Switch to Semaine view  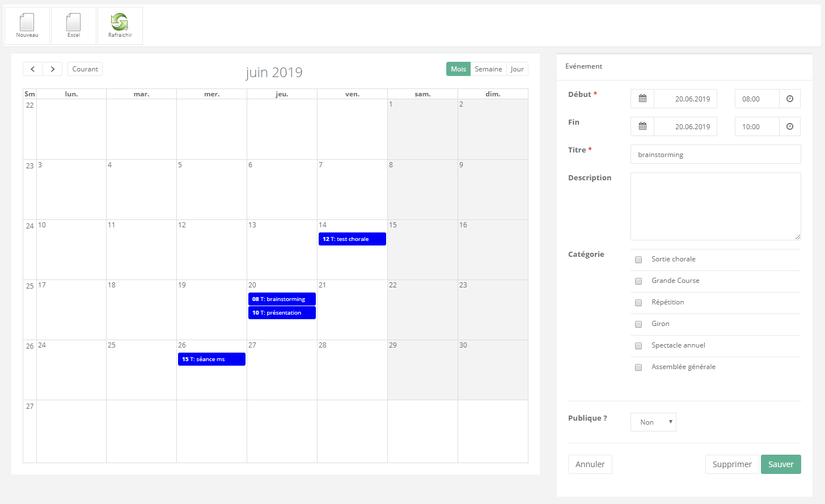488,69
